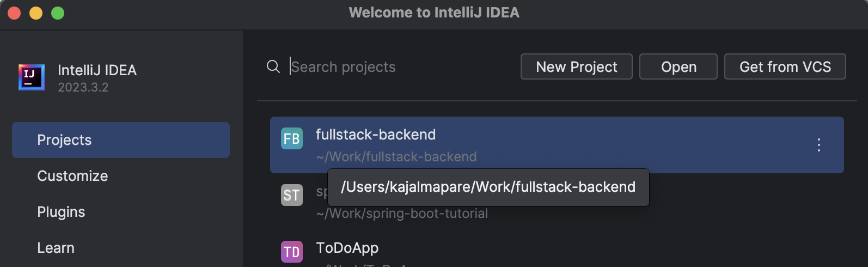Select the ~/Work/spring-boot-tutorial path row
The image size is (868, 267).
[402, 214]
